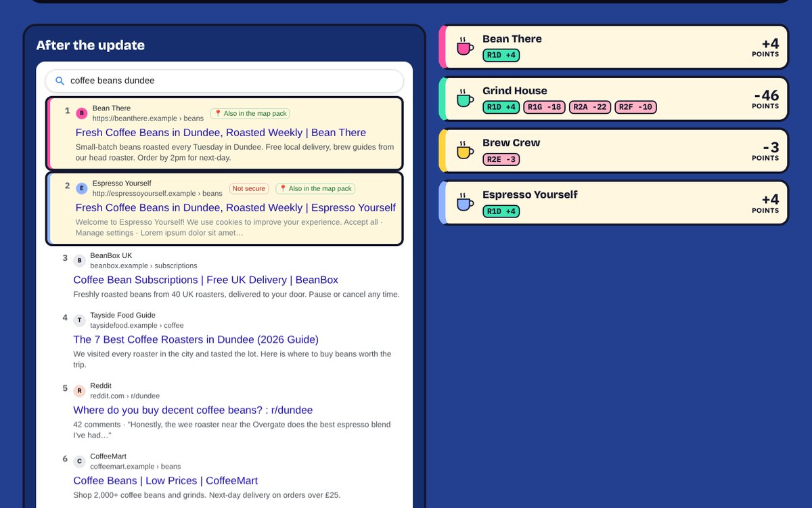
Task: Click the R1D +4 tag under Espresso Yourself scorecard
Action: click(x=501, y=211)
